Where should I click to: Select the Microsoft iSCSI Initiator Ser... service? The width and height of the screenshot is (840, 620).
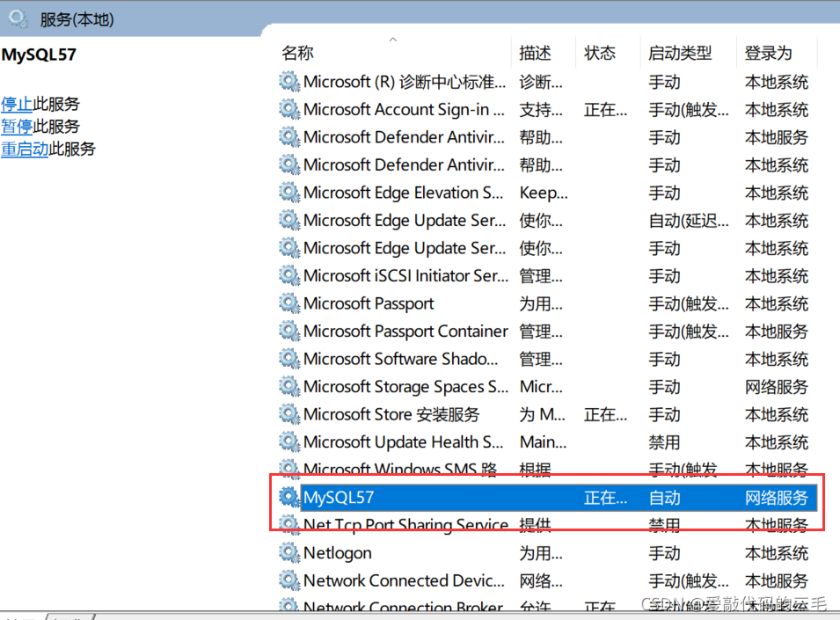point(406,276)
